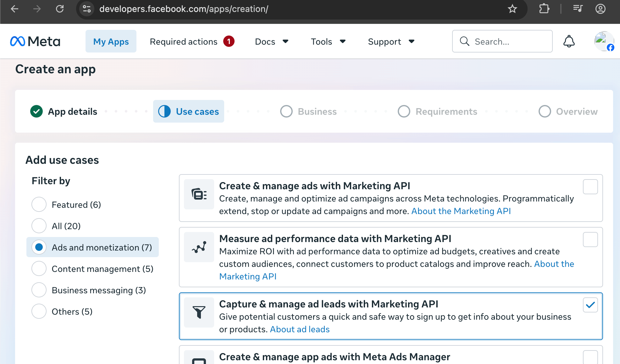This screenshot has height=364, width=620.
Task: Select the Others (5) filter
Action: [39, 312]
